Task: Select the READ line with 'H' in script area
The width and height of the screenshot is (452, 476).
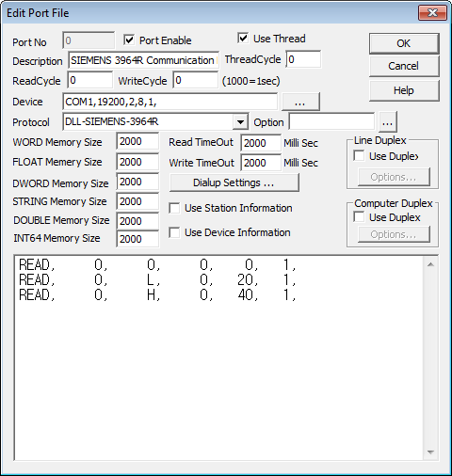Action: point(157,294)
